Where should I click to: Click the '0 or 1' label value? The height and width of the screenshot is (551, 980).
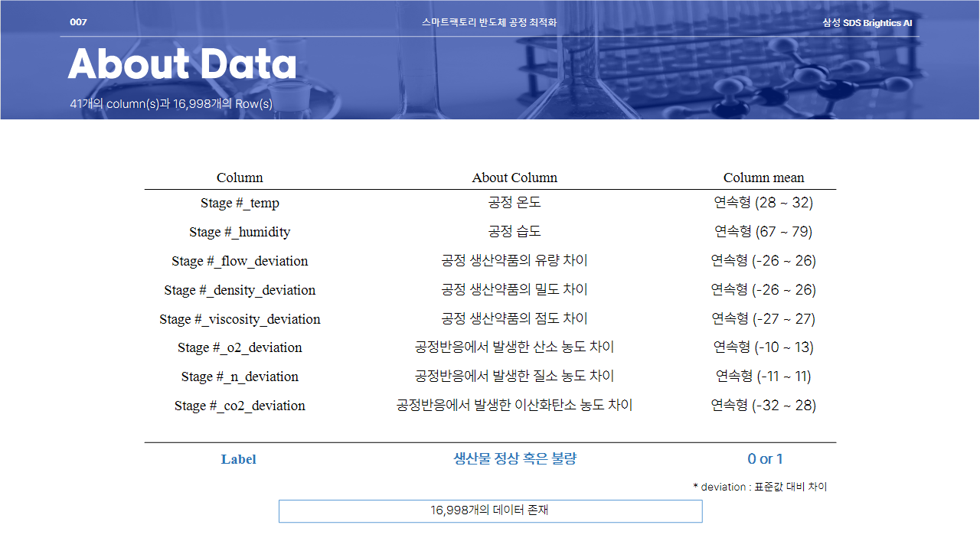[x=765, y=459]
